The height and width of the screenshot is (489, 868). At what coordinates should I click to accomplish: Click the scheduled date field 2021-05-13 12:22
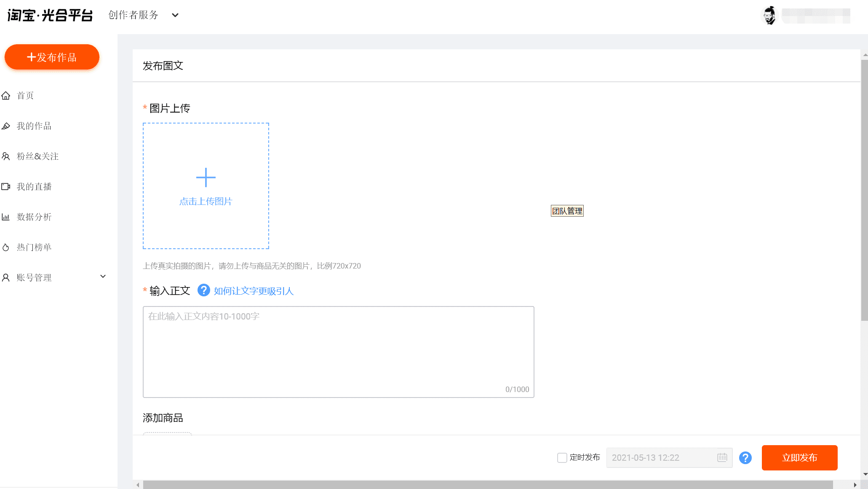(x=669, y=458)
